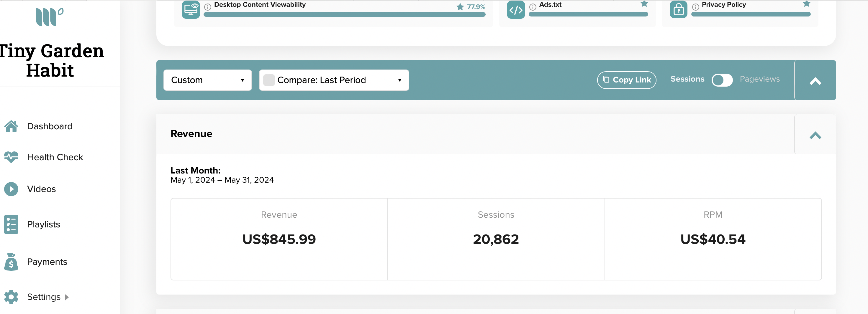The width and height of the screenshot is (868, 314).
Task: Open the Compare: Last Period dropdown
Action: pyautogui.click(x=334, y=80)
